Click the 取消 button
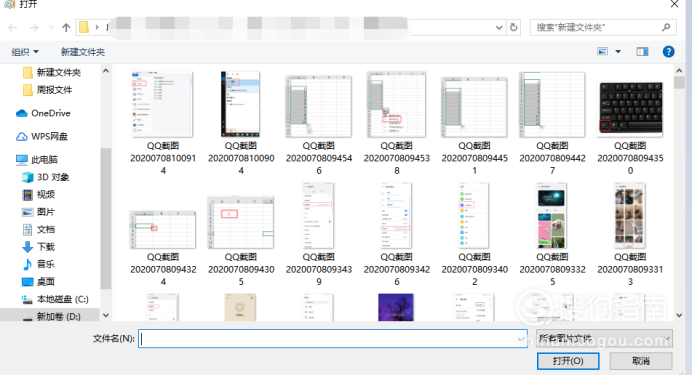Screen dimensions: 692x375 641,361
